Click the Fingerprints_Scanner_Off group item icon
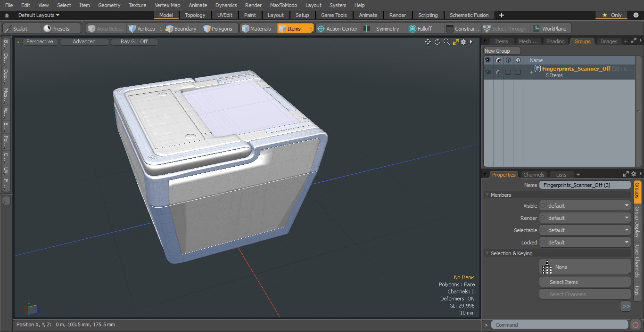 click(537, 69)
